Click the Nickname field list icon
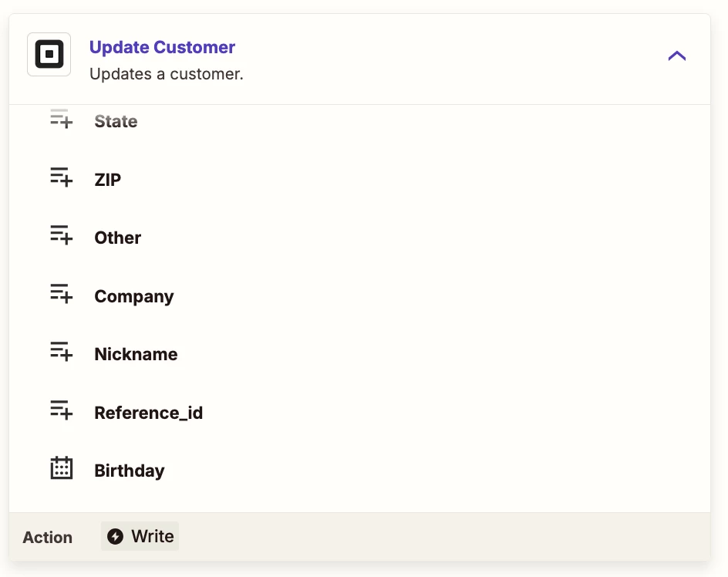The image size is (728, 577). pos(61,352)
